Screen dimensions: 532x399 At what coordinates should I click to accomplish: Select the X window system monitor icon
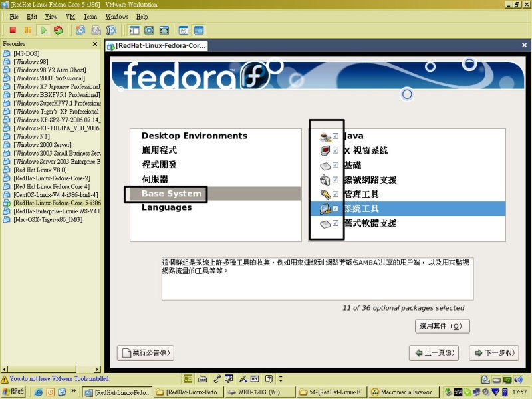tap(325, 151)
